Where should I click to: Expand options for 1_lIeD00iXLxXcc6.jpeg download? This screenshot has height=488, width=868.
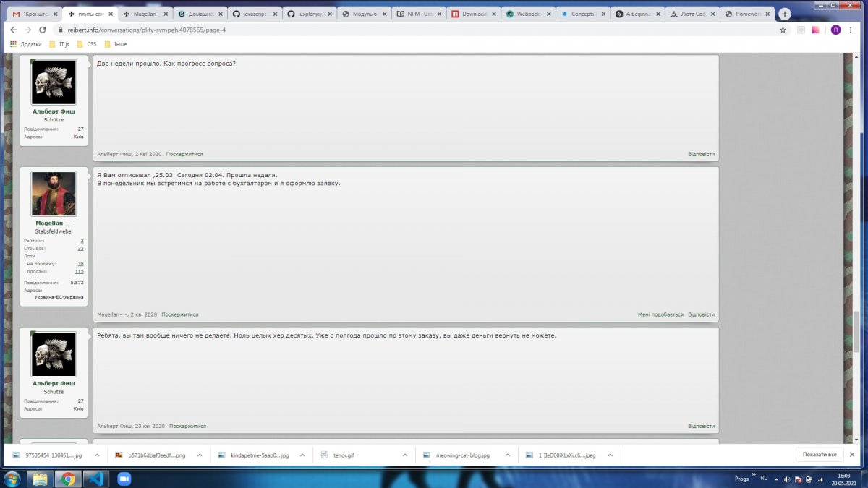tap(611, 455)
